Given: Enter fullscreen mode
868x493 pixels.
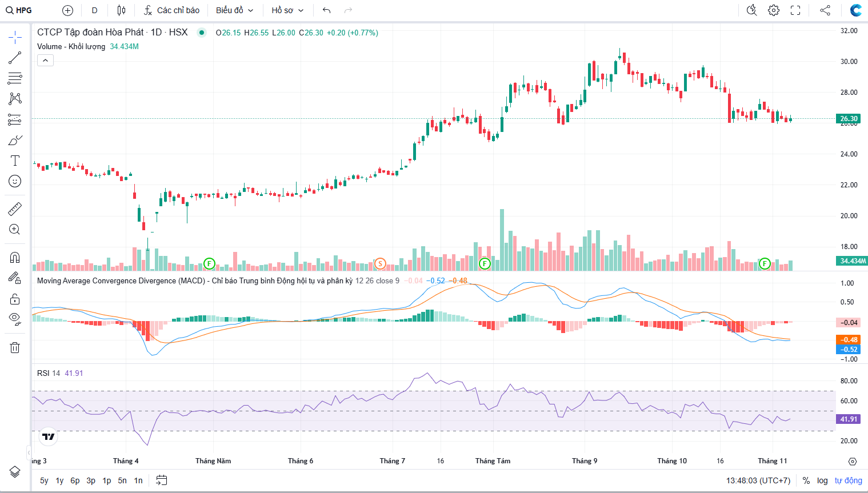Looking at the screenshot, I should point(795,10).
